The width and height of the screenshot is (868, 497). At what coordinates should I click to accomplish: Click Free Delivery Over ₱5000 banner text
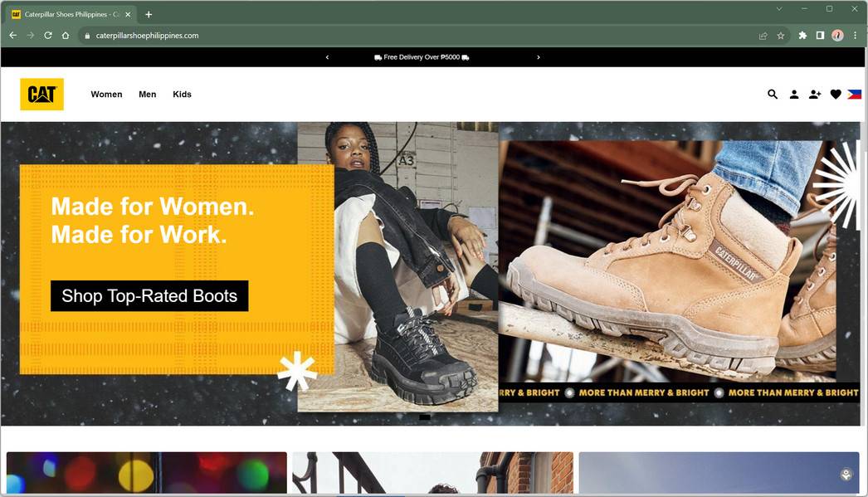coord(422,57)
